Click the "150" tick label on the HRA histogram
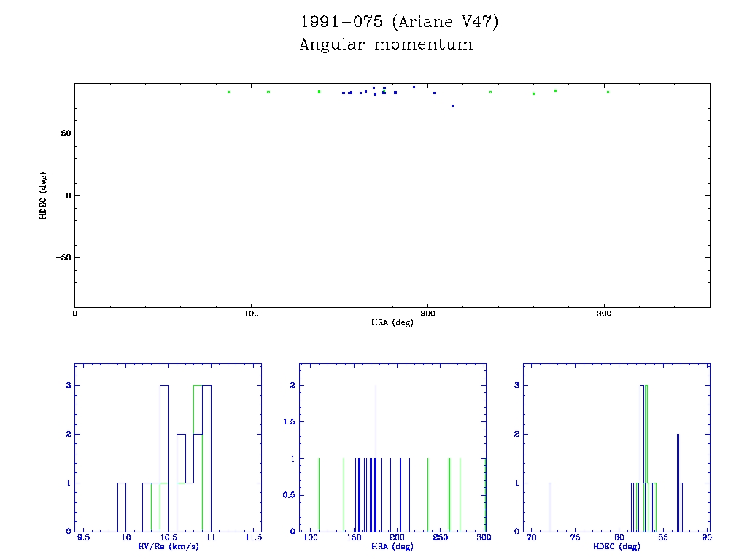 [x=354, y=537]
